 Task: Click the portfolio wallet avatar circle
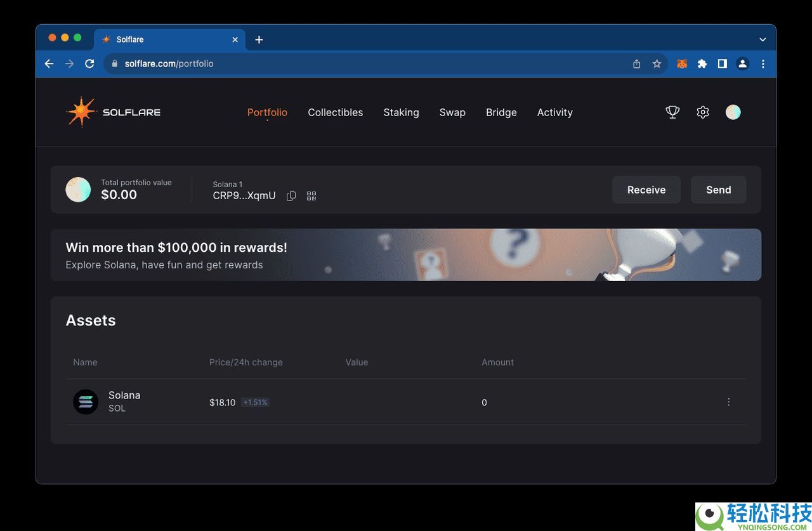click(78, 190)
